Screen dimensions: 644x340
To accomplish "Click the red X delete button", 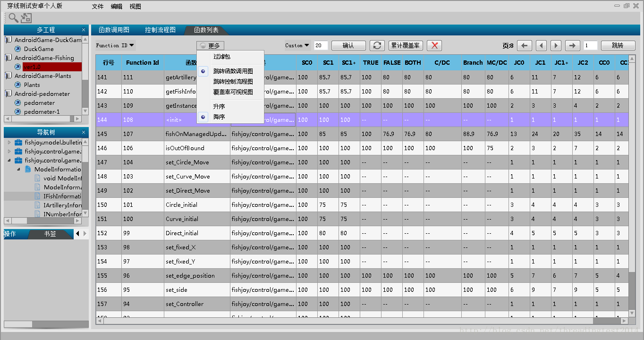I will pos(434,45).
